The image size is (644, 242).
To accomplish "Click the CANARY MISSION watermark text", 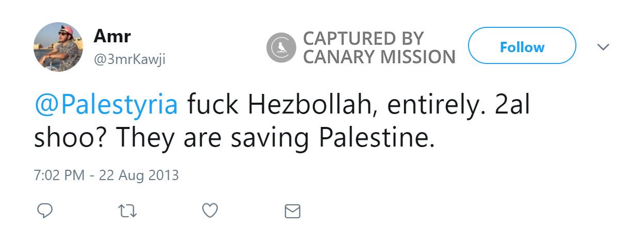I will click(x=379, y=57).
